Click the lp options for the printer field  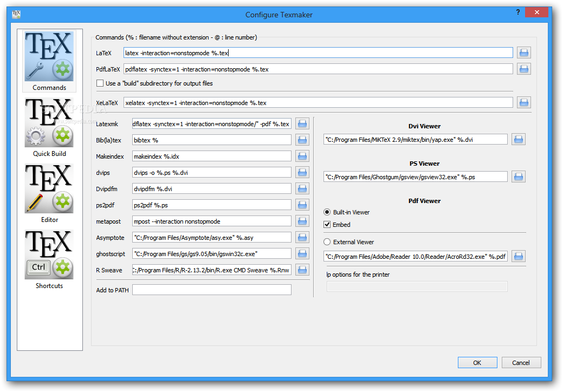pyautogui.click(x=417, y=286)
